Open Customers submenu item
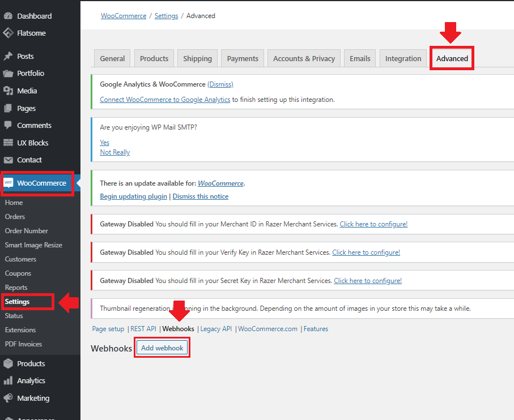Screen dimensions: 514x420 20,259
